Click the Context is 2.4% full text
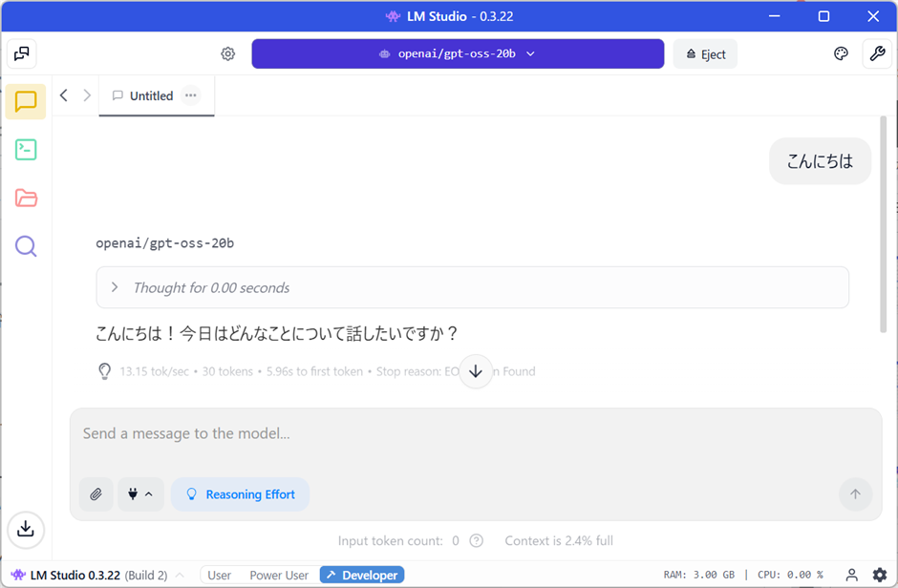The height and width of the screenshot is (588, 898). click(559, 540)
